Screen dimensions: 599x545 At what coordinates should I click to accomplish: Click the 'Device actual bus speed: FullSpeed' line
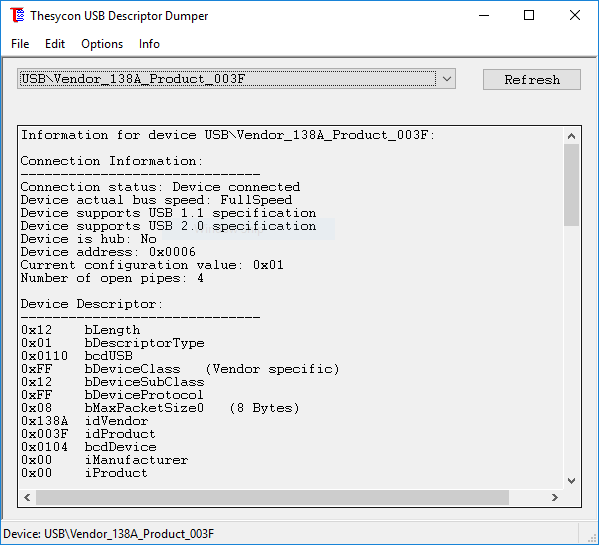(156, 200)
